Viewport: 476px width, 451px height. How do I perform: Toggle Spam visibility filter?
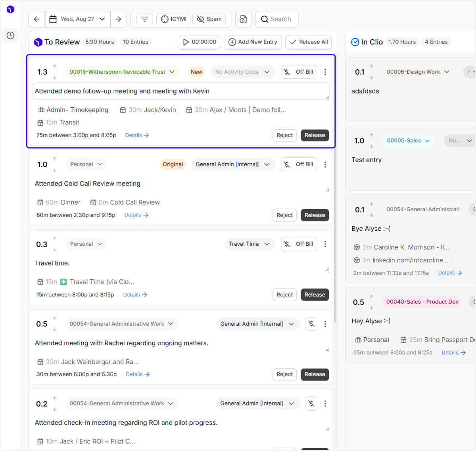coord(209,19)
